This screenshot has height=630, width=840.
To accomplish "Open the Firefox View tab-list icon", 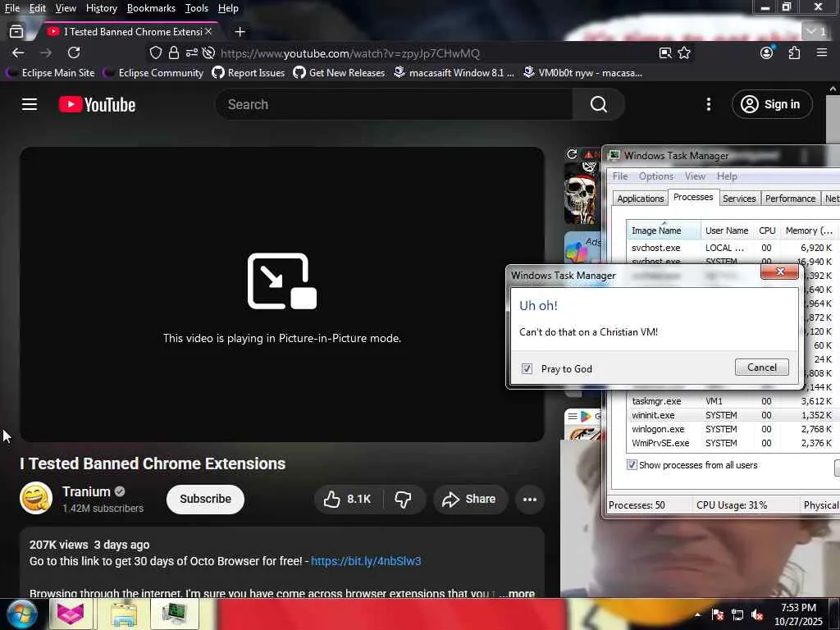I will pyautogui.click(x=16, y=32).
